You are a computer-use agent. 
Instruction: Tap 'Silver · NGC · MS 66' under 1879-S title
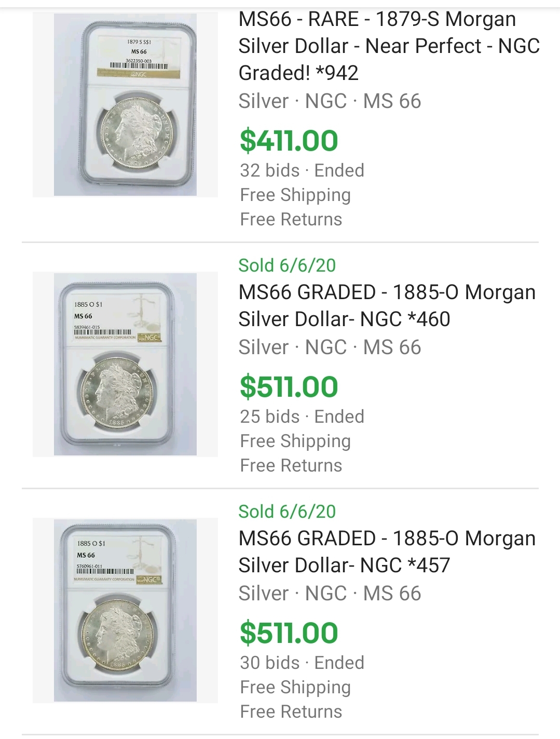(330, 101)
